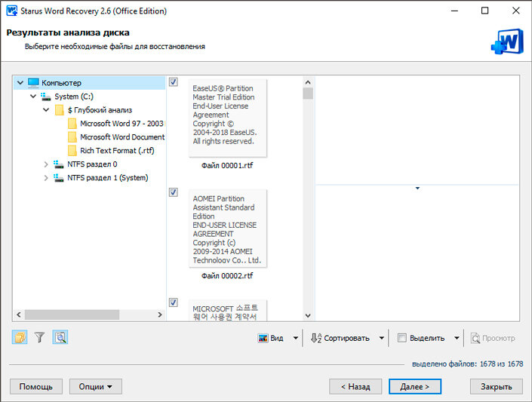Select Компьютер in the tree
This screenshot has width=532, height=402.
tap(61, 83)
